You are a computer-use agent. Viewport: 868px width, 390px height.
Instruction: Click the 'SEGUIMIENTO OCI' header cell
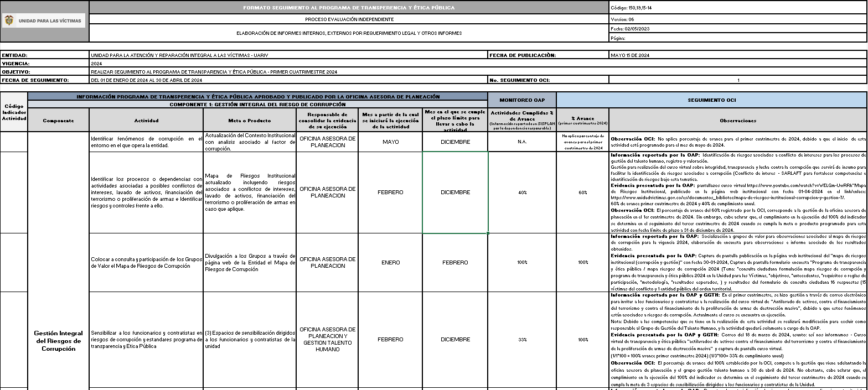(712, 100)
